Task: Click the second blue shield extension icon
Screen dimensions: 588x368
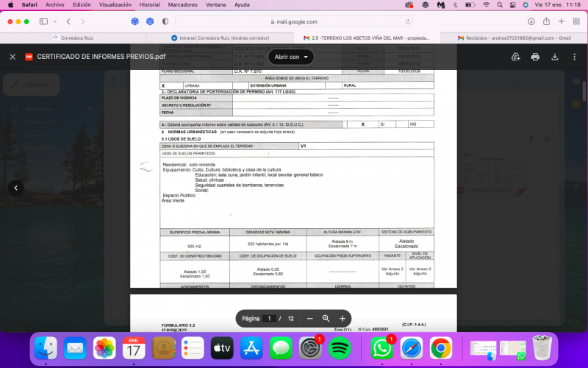Action: pos(150,21)
